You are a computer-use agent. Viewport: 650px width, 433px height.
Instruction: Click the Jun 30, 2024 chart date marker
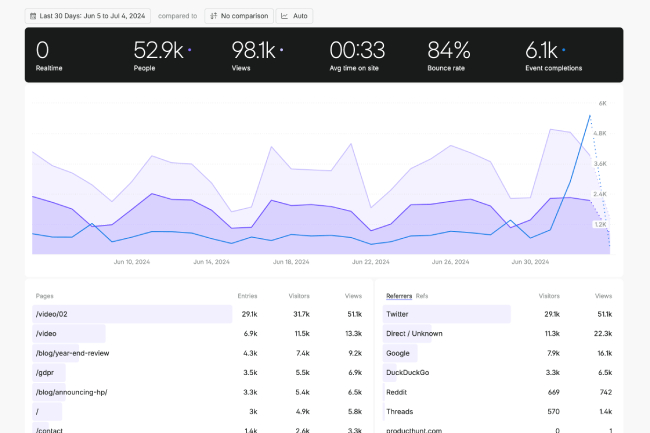pyautogui.click(x=530, y=262)
